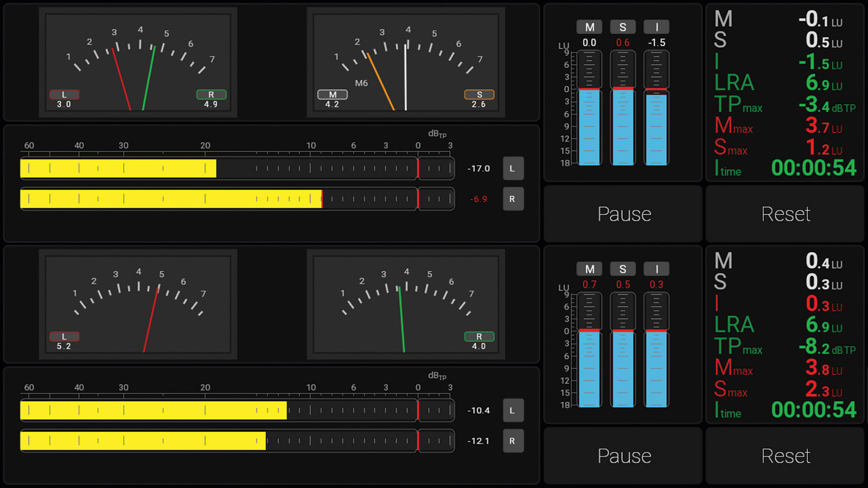Click the green R badge reading 4.9
The height and width of the screenshot is (488, 868).
click(211, 95)
